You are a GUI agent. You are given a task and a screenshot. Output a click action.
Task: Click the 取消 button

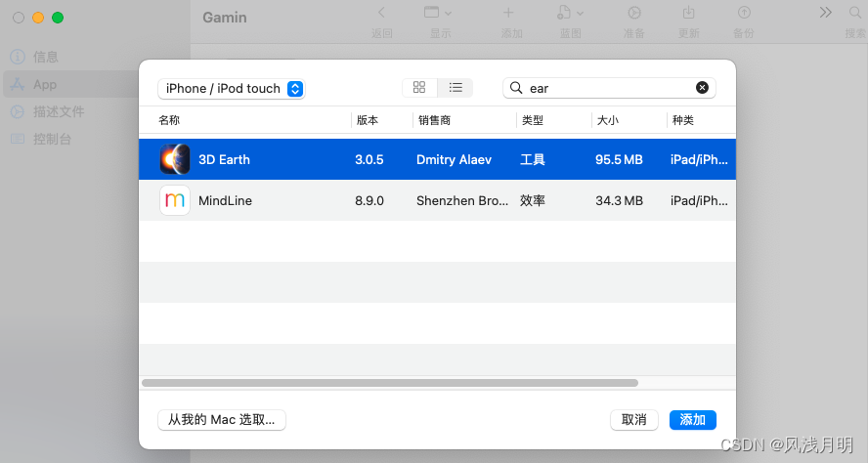[x=634, y=420]
